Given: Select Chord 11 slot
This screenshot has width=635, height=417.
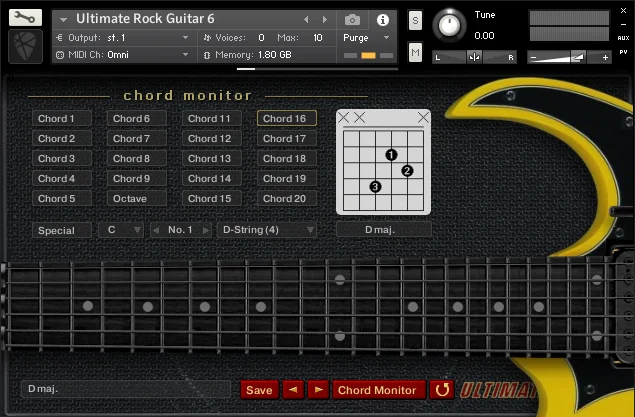Looking at the screenshot, I should click(x=212, y=119).
